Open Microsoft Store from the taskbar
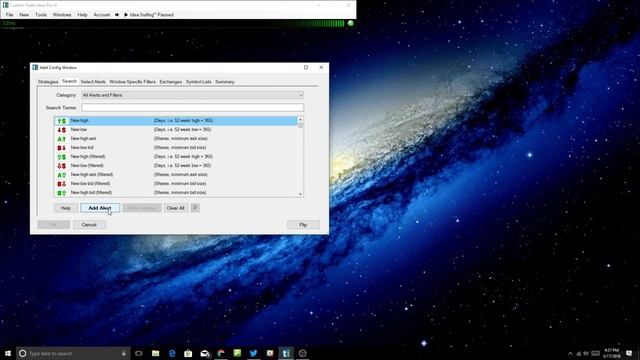Image resolution: width=640 pixels, height=360 pixels. click(x=188, y=353)
